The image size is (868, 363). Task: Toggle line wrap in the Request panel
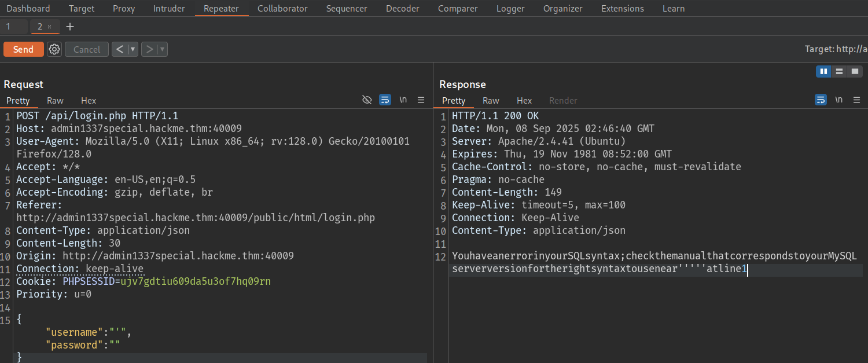point(385,100)
